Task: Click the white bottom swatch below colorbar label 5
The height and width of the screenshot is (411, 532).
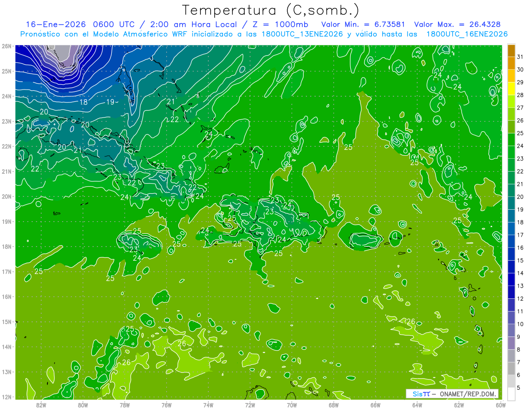Action: (x=511, y=394)
